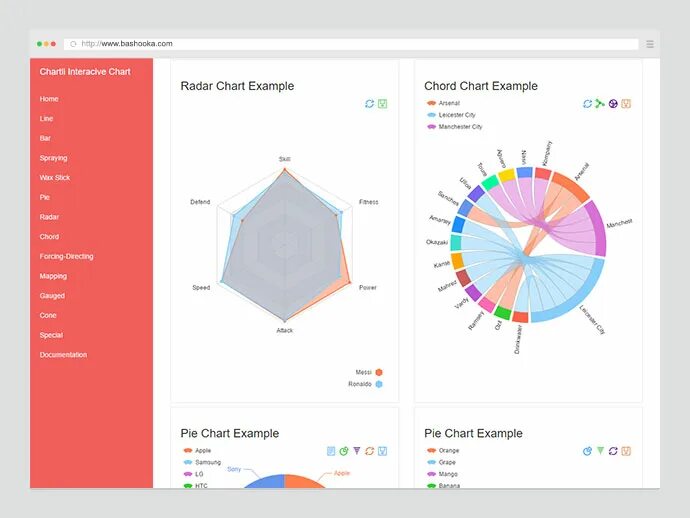Viewport: 690px width, 518px height.
Task: Save the Chord chart as image
Action: pos(626,103)
